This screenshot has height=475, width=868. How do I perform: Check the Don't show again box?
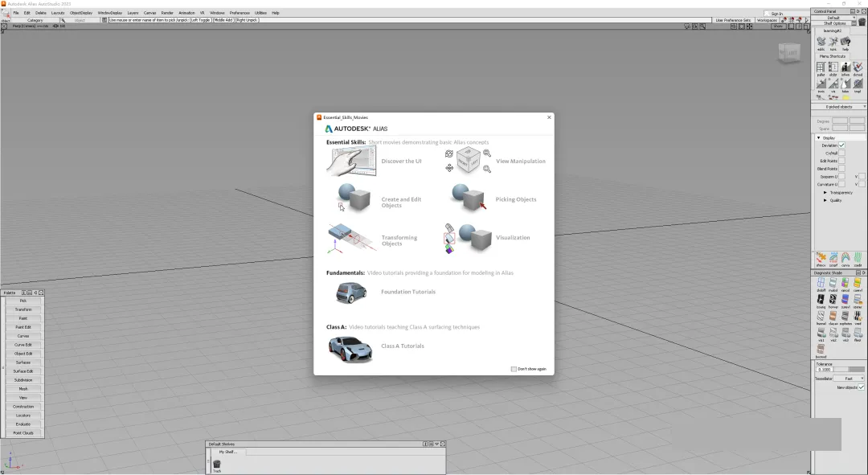tap(514, 369)
